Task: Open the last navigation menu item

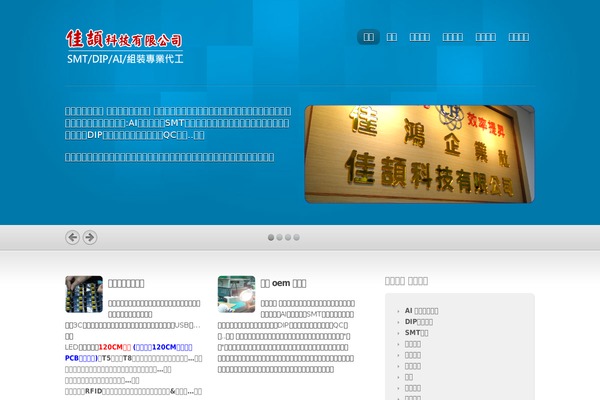Action: 518,37
